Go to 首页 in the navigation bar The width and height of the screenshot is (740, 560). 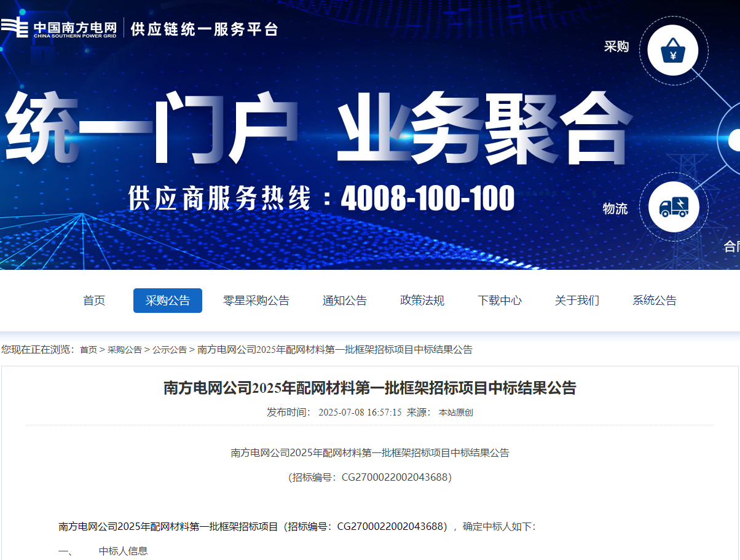click(94, 301)
